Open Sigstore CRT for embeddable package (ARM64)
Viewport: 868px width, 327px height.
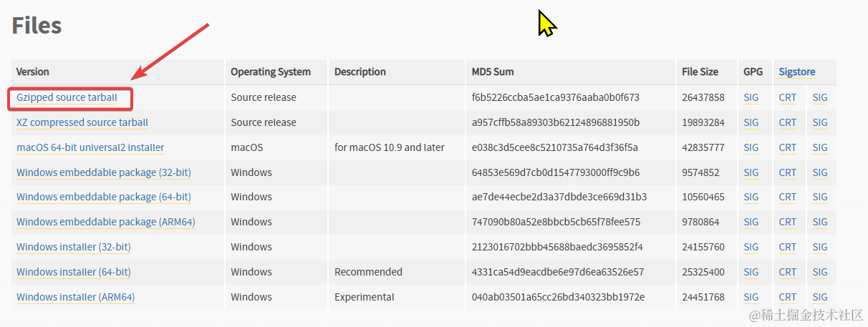(x=788, y=222)
